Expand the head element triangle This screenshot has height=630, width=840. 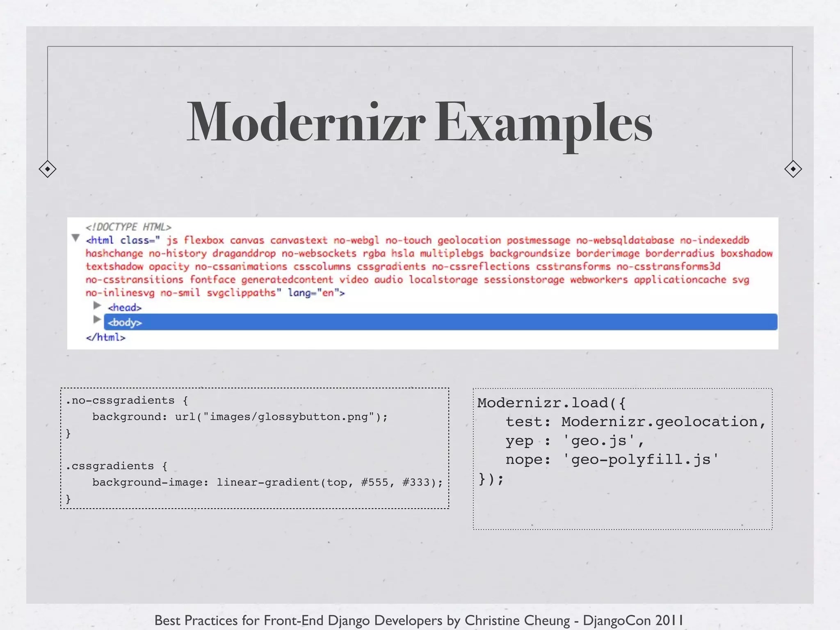[x=97, y=305]
